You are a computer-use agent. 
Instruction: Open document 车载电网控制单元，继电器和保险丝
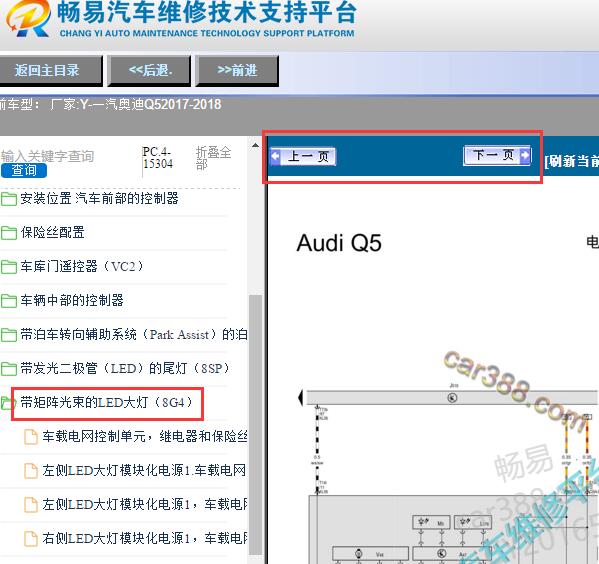(145, 436)
